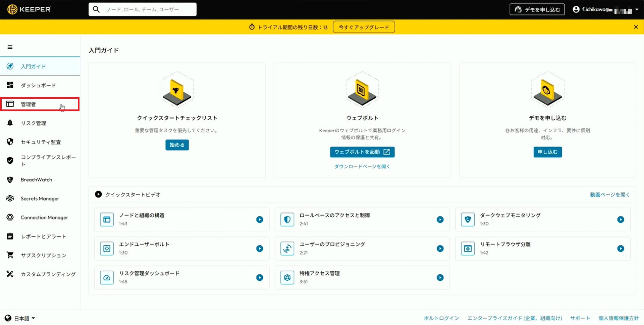The width and height of the screenshot is (644, 325).
Task: Open リスク管理 from the sidebar
Action: [34, 123]
